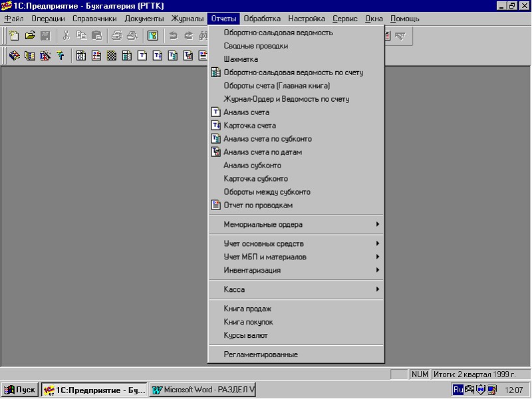The width and height of the screenshot is (532, 399).
Task: Choose Обороты счета (Главная книга)
Action: point(296,86)
